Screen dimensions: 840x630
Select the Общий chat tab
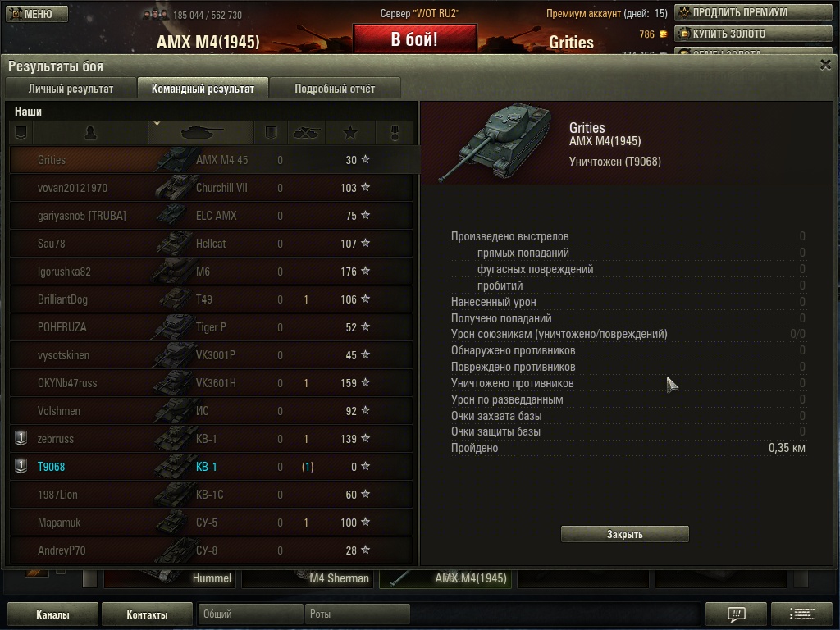pos(250,614)
